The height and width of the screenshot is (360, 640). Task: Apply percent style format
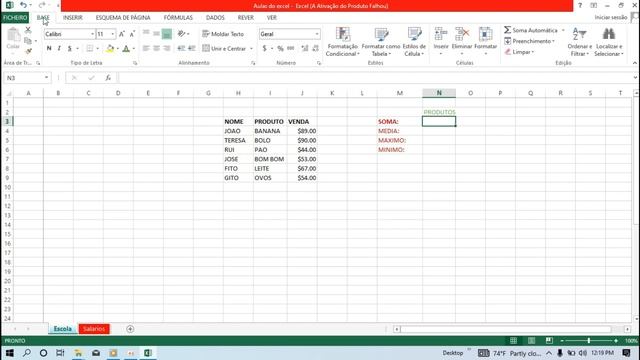coord(280,48)
